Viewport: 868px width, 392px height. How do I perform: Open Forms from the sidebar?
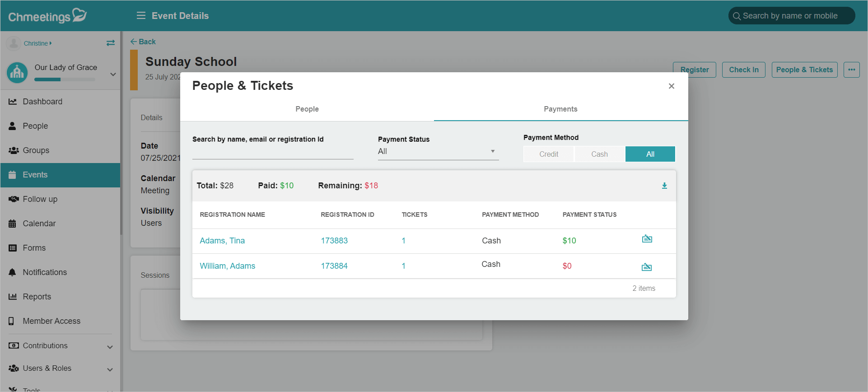coord(60,248)
